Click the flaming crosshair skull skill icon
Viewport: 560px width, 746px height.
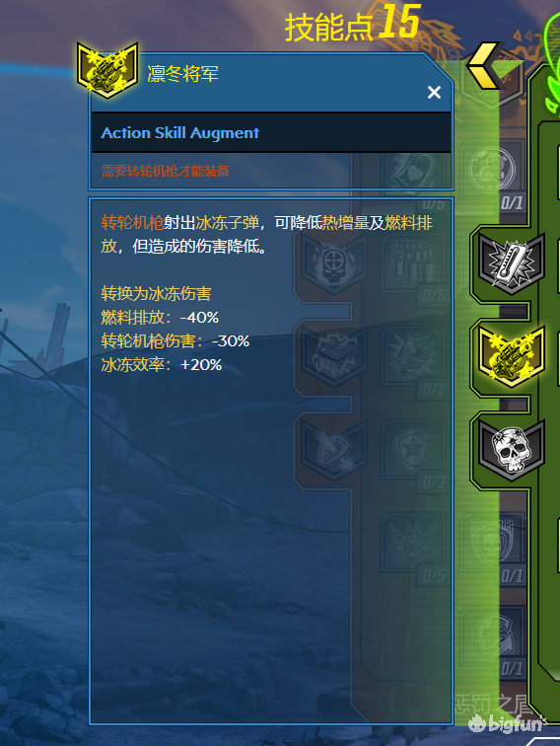[x=334, y=263]
